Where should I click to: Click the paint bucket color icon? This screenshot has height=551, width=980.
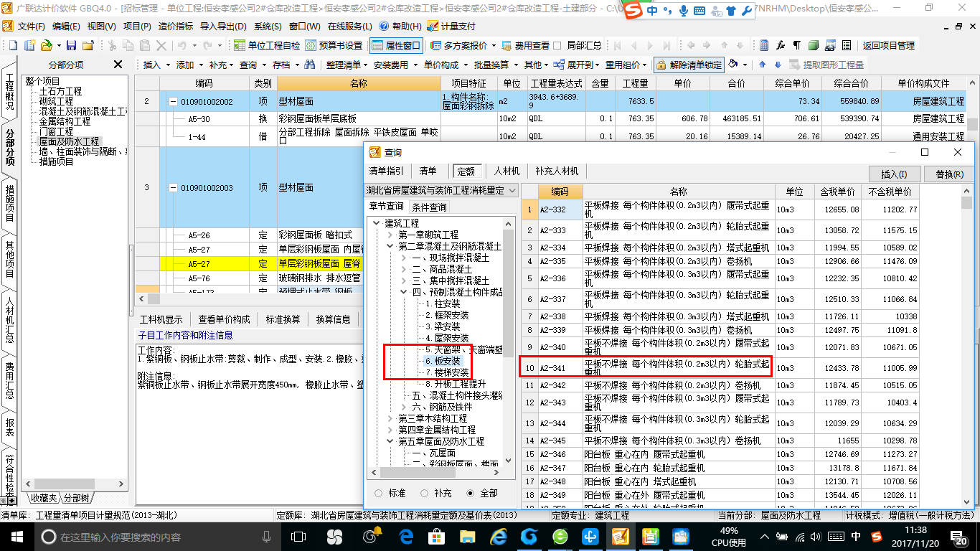click(733, 65)
